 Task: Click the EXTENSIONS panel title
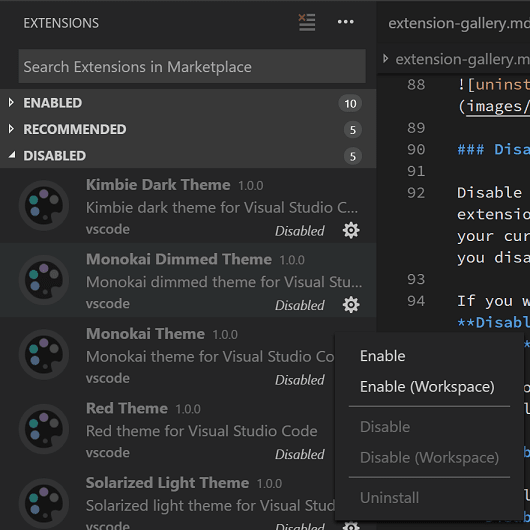pyautogui.click(x=61, y=23)
